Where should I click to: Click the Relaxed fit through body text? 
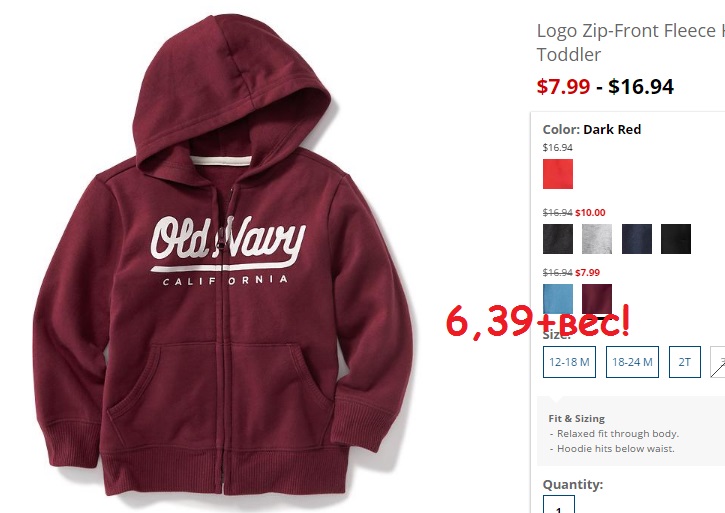coord(618,434)
